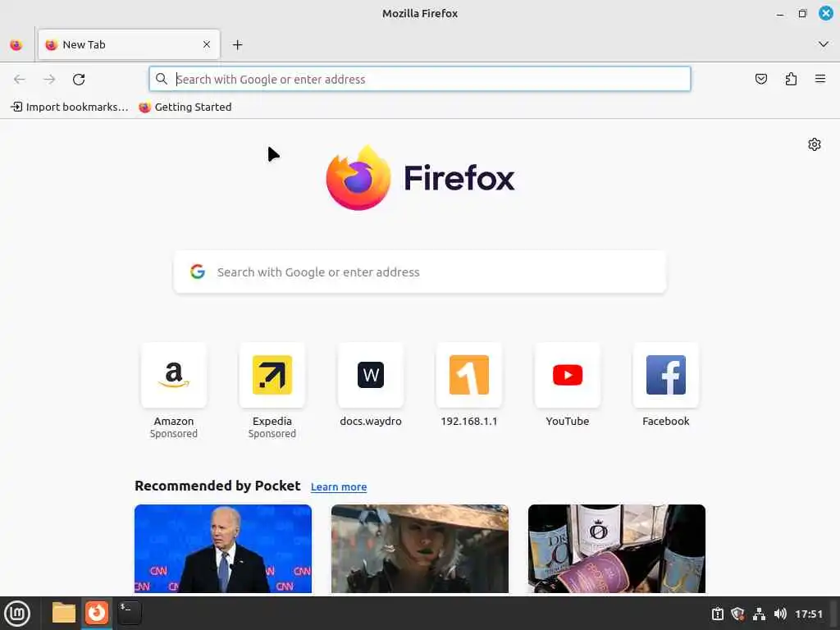Viewport: 840px width, 630px height.
Task: Click Pocket Learn more link
Action: click(339, 487)
